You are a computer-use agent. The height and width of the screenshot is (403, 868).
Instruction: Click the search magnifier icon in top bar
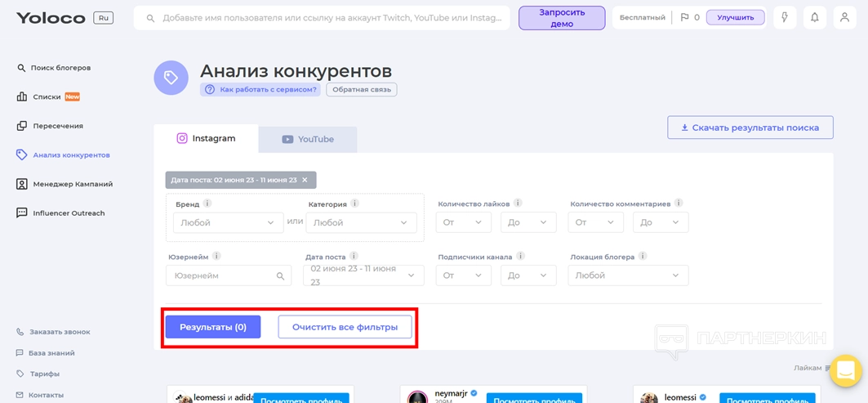[150, 18]
